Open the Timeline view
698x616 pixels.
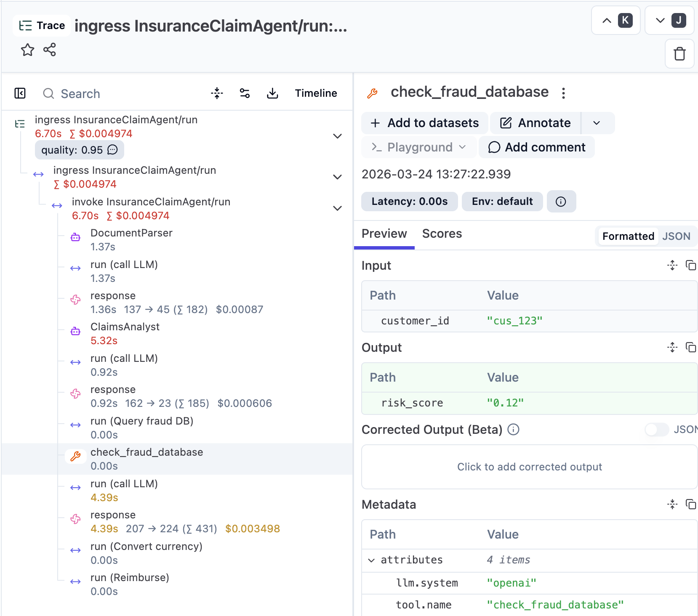tap(316, 93)
